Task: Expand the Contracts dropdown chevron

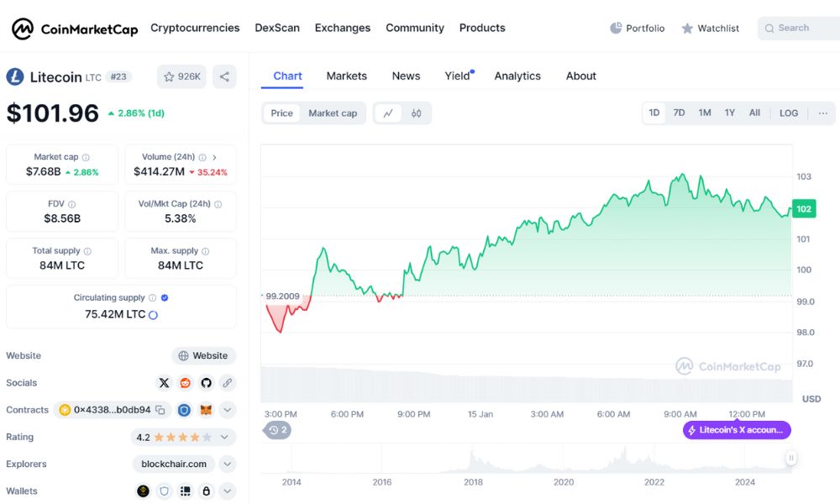Action: pos(227,410)
